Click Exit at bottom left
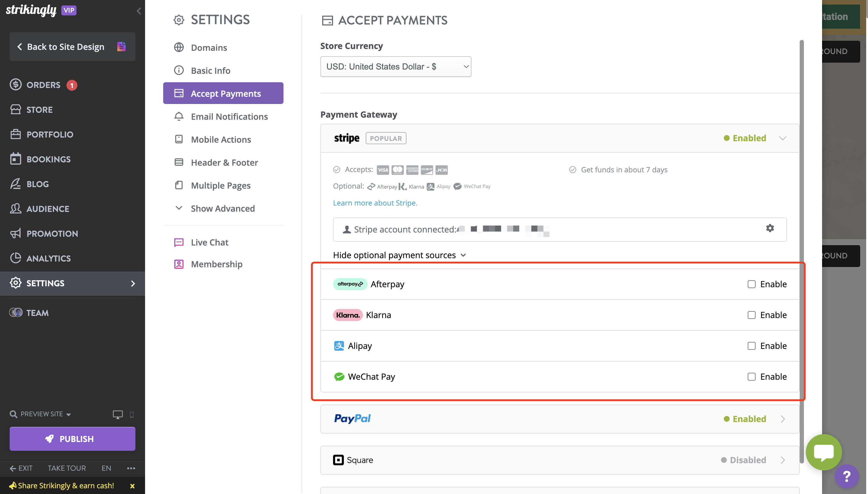 click(x=21, y=468)
